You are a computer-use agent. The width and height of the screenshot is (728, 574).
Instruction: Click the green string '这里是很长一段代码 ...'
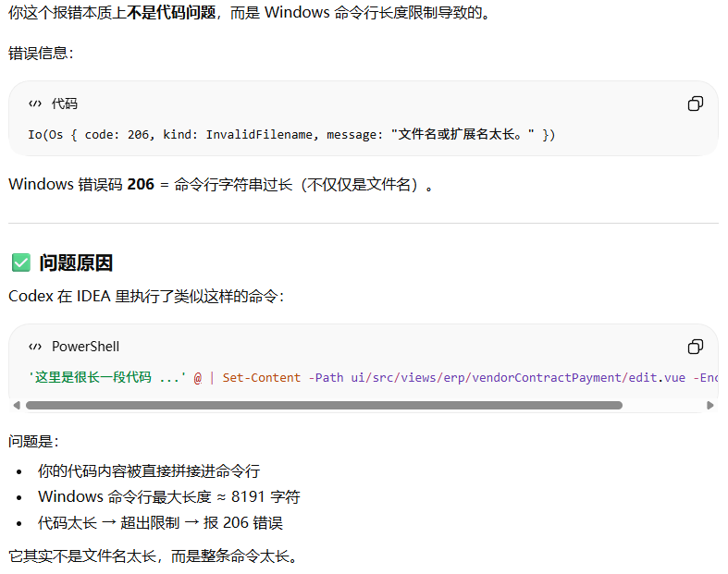(x=107, y=378)
